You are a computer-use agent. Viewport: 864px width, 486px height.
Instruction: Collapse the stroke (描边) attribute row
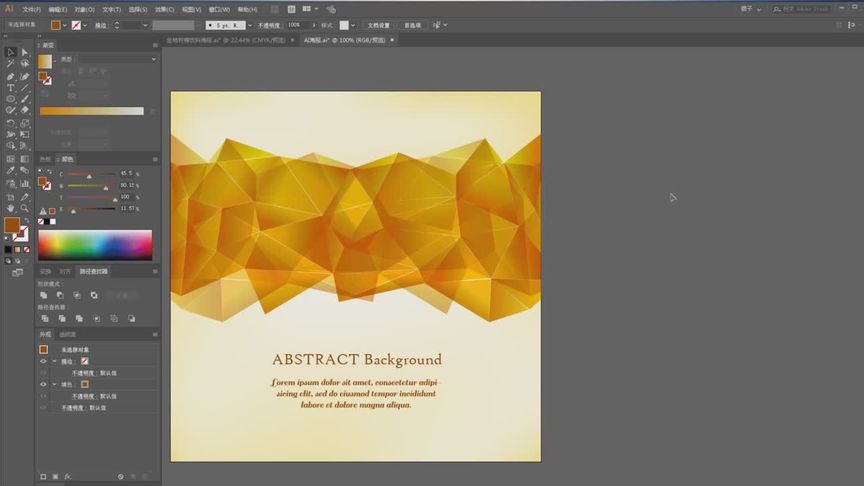pos(54,361)
